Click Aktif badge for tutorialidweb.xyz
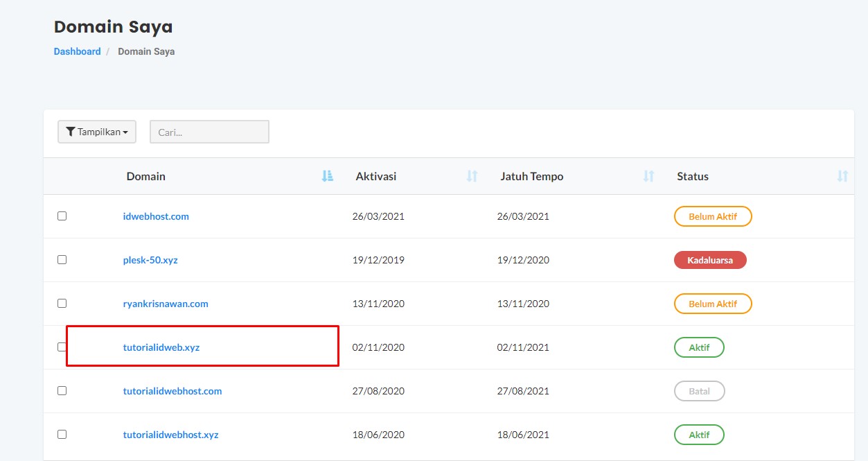Screen dimensions: 868x461 click(x=699, y=347)
